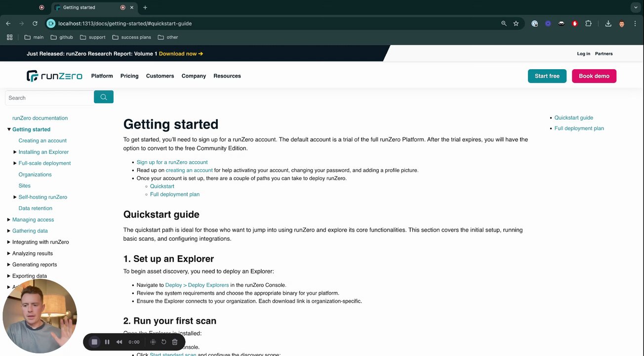The width and height of the screenshot is (644, 356).
Task: Bookmark this page with star icon
Action: [x=516, y=23]
